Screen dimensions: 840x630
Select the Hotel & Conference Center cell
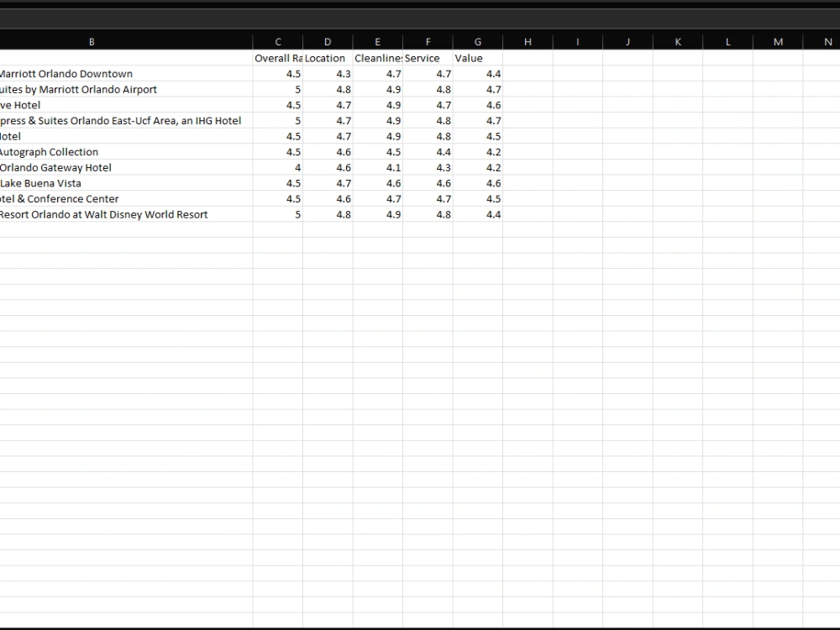click(x=126, y=199)
